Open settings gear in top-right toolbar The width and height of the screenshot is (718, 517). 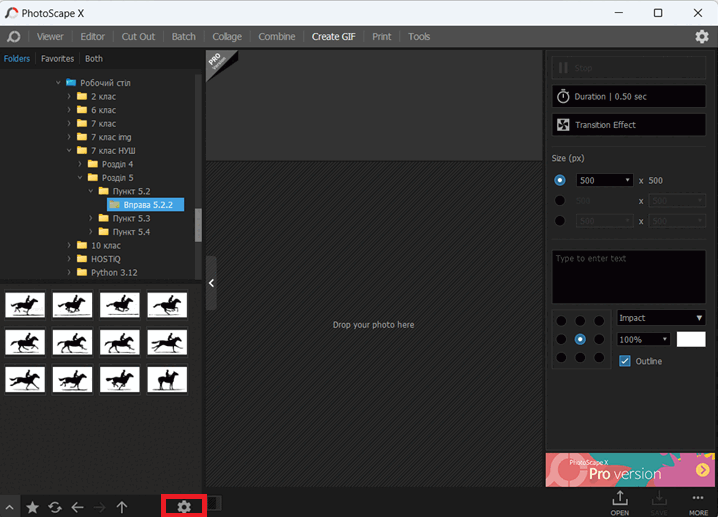702,37
